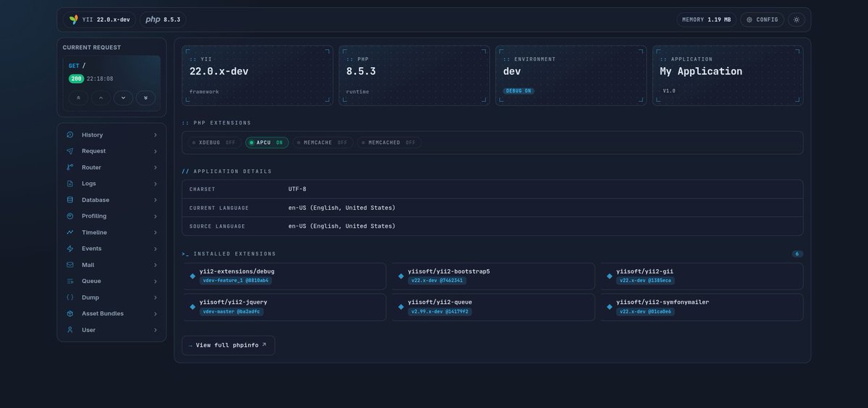Click the My Application card
Image resolution: width=868 pixels, height=408 pixels.
click(x=728, y=75)
